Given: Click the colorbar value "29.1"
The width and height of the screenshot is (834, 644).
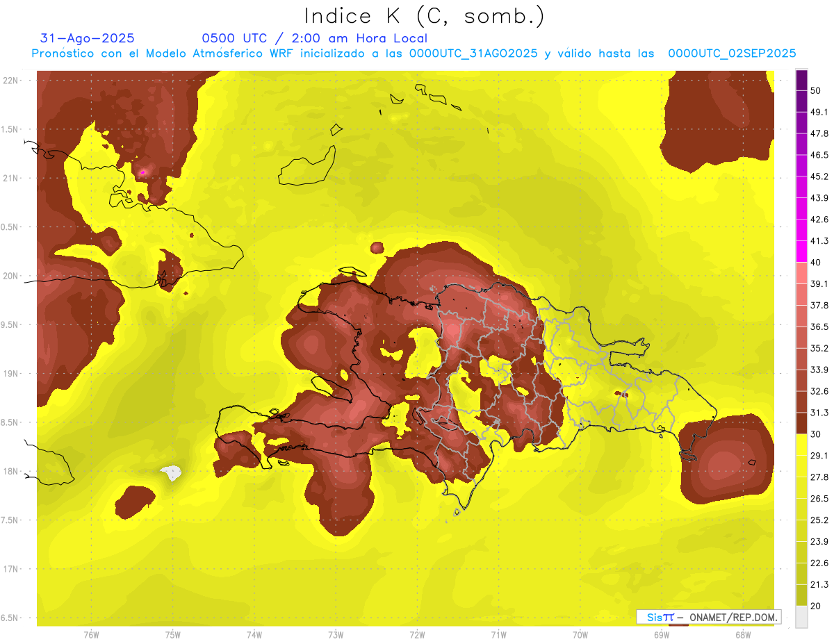Looking at the screenshot, I should coord(819,455).
